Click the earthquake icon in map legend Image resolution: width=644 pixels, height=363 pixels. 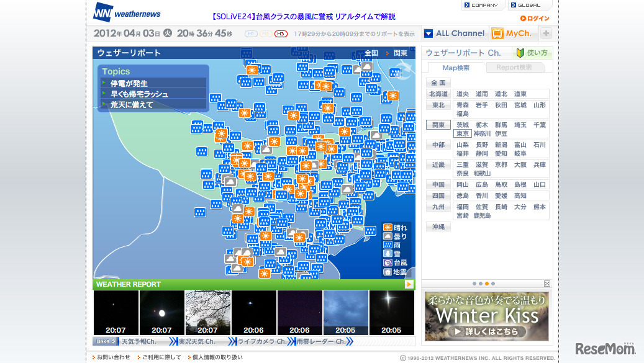[x=388, y=272]
